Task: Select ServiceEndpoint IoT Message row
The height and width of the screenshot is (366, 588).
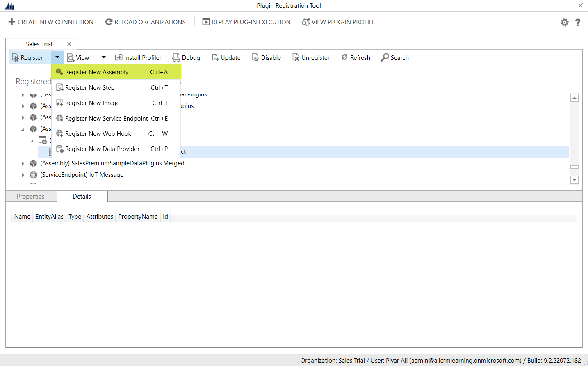Action: point(82,175)
